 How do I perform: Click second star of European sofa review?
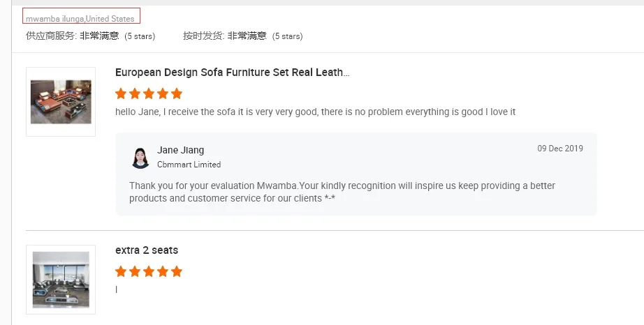pyautogui.click(x=135, y=93)
